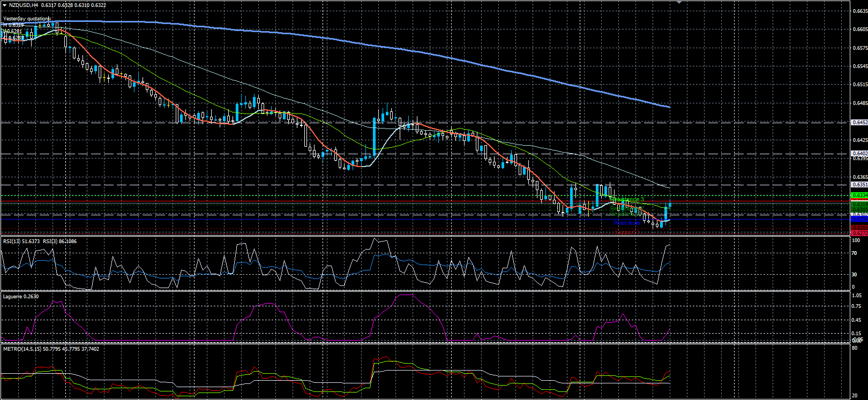Click the 0.6452 price level tag
The width and height of the screenshot is (868, 400).
pyautogui.click(x=859, y=122)
